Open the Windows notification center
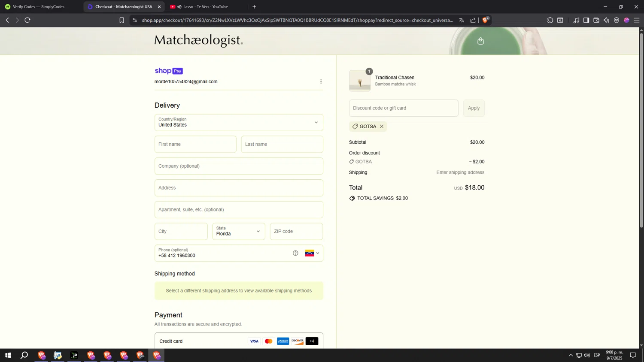 pyautogui.click(x=633, y=355)
